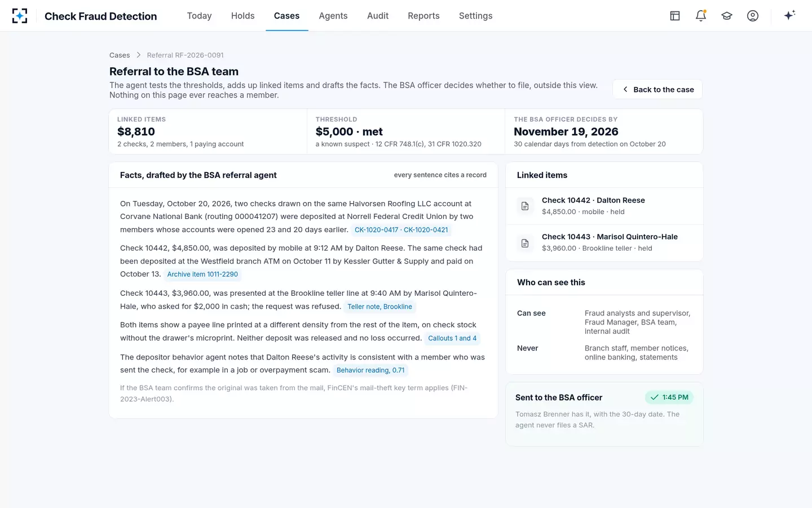Click the '$4,850.00 · mobile · held' detail

[583, 212]
